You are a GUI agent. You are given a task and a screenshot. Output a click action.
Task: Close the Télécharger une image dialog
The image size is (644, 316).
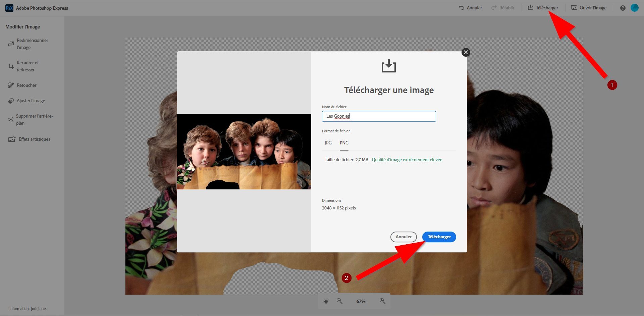pyautogui.click(x=466, y=52)
